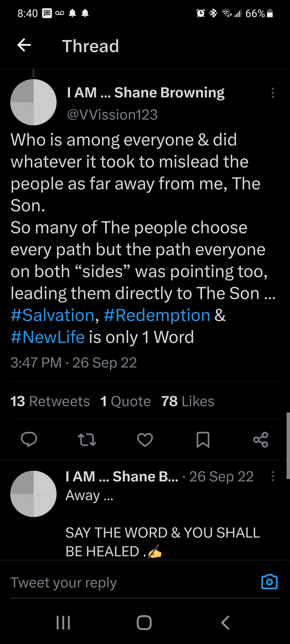Open the share icon

(x=260, y=440)
